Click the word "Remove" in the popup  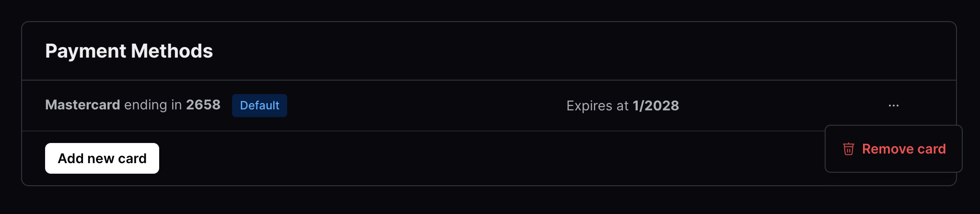point(887,149)
